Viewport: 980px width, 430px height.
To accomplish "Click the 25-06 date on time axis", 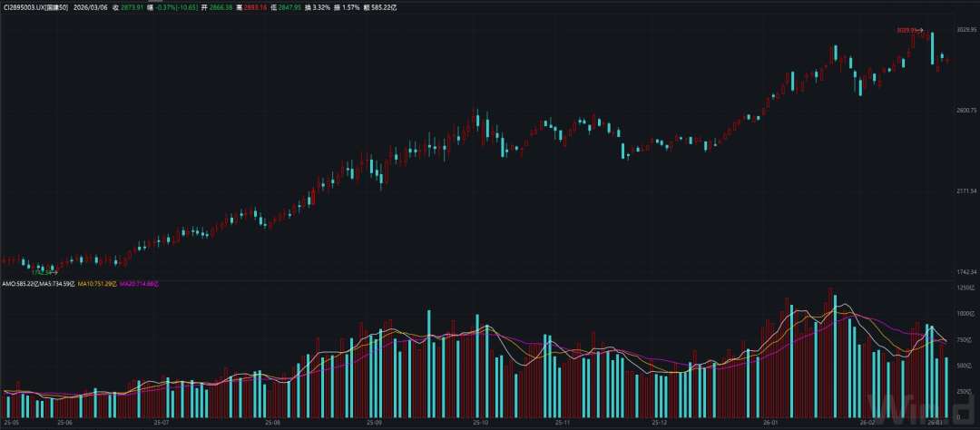I will tap(64, 422).
